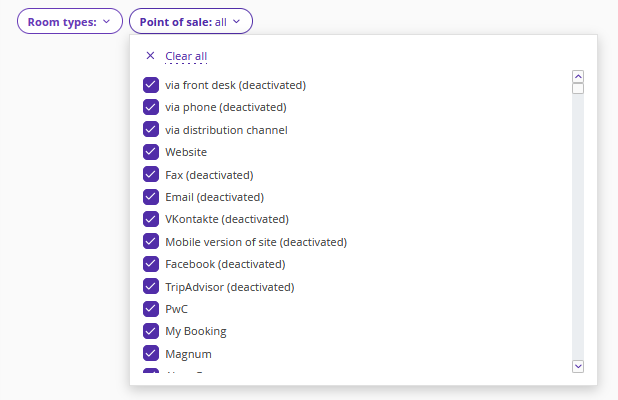Click the scrollbar up arrow
618x400 pixels.
[578, 76]
